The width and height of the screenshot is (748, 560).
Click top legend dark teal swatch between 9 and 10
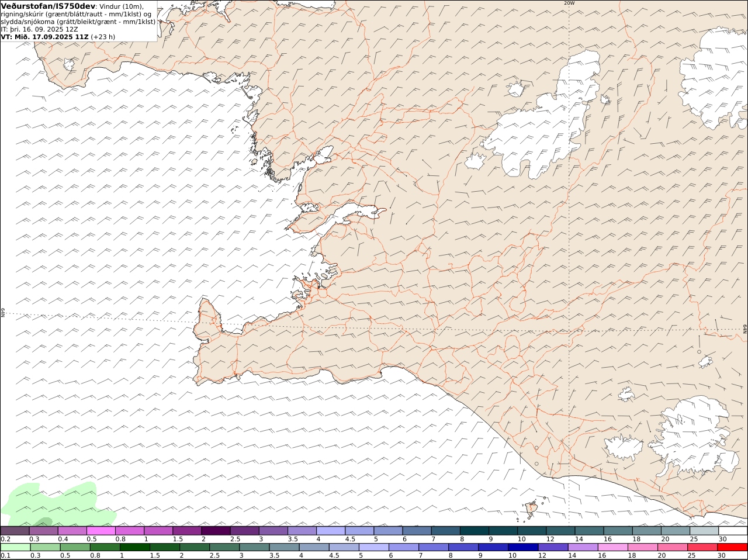click(503, 531)
